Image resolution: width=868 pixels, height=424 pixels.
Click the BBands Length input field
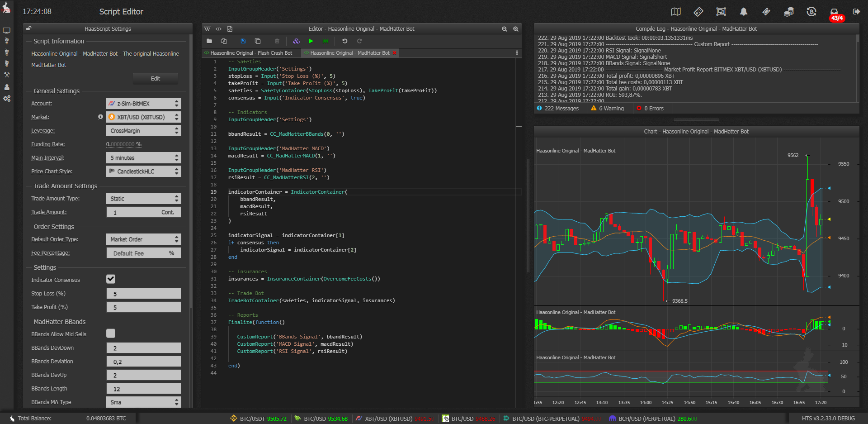point(144,389)
